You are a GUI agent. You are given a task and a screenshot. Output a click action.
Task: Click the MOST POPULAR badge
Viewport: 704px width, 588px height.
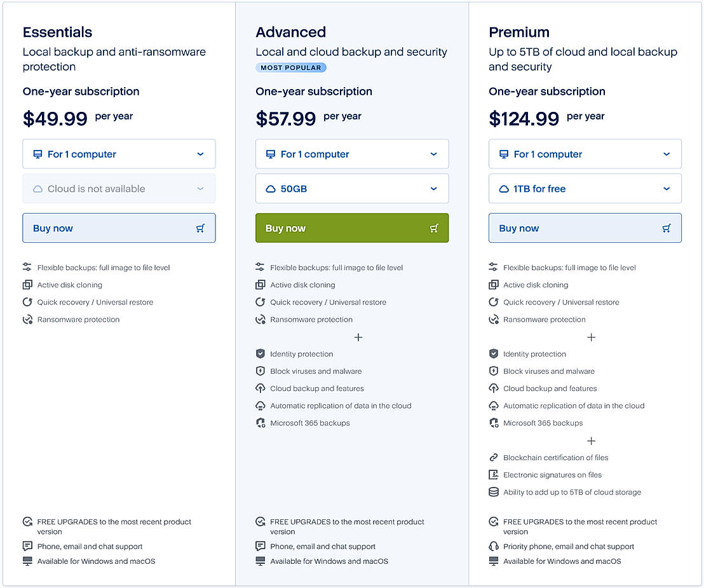(x=291, y=67)
